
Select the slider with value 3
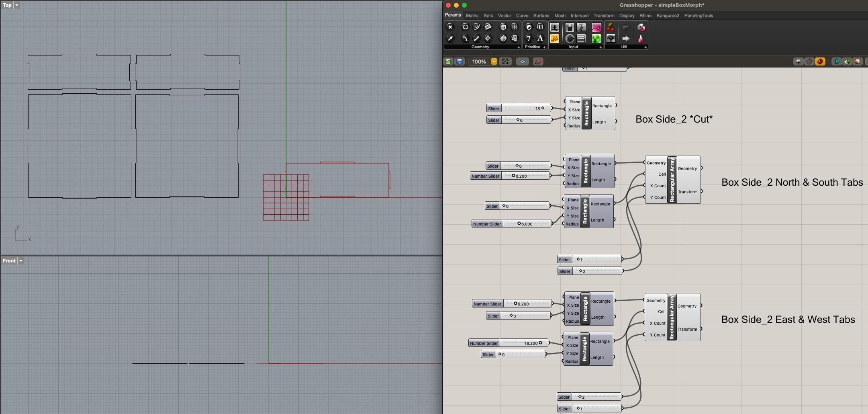519,316
